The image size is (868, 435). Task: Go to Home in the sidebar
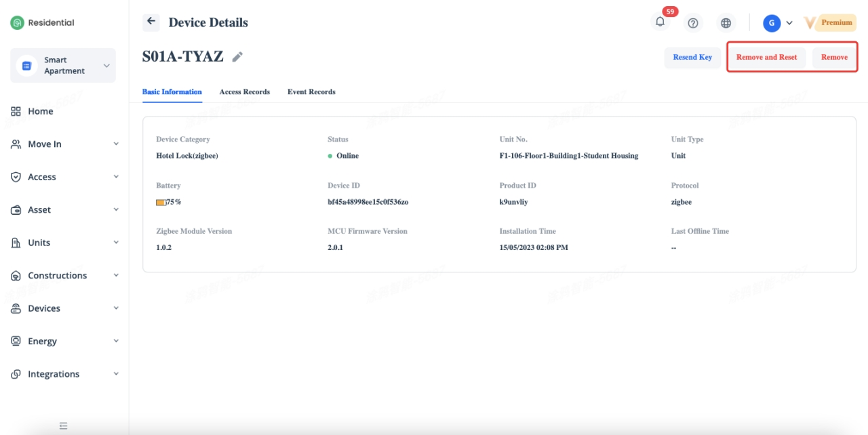[x=40, y=111]
